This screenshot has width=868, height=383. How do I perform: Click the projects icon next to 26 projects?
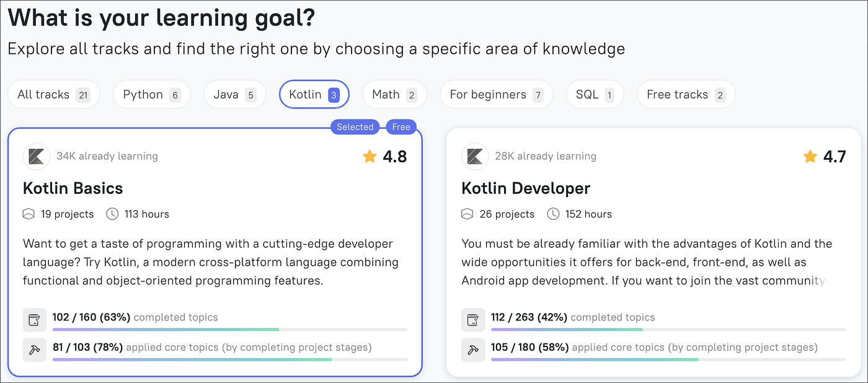pyautogui.click(x=468, y=214)
